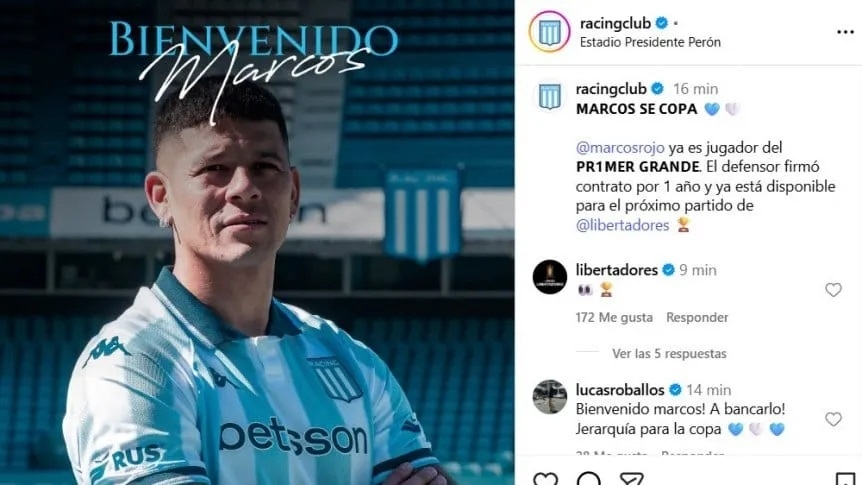
Task: Go to the lucasroballos username
Action: coord(620,390)
